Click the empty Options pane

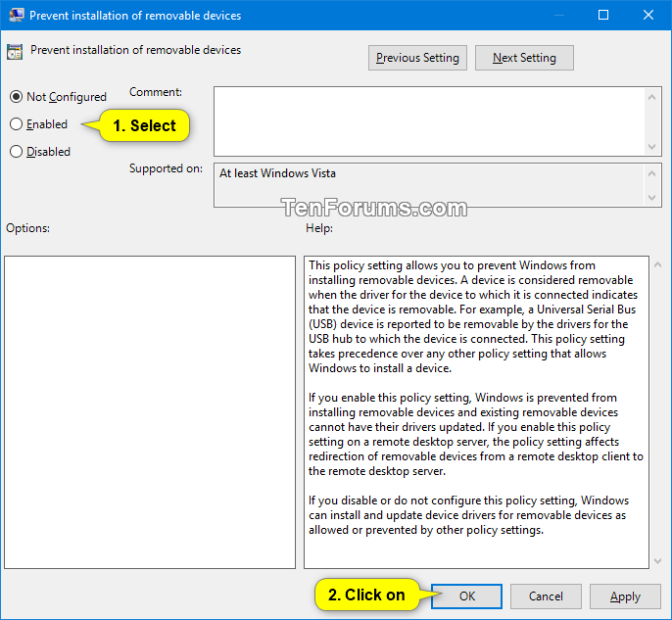click(x=150, y=412)
